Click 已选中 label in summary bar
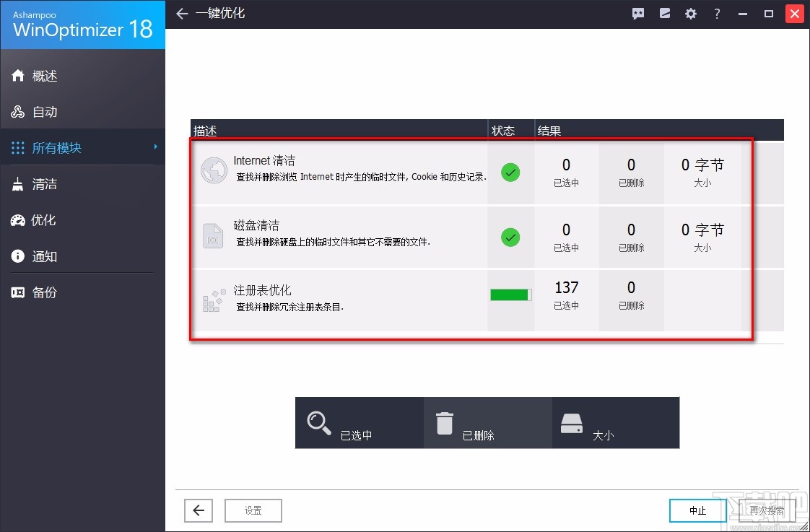 pyautogui.click(x=356, y=435)
